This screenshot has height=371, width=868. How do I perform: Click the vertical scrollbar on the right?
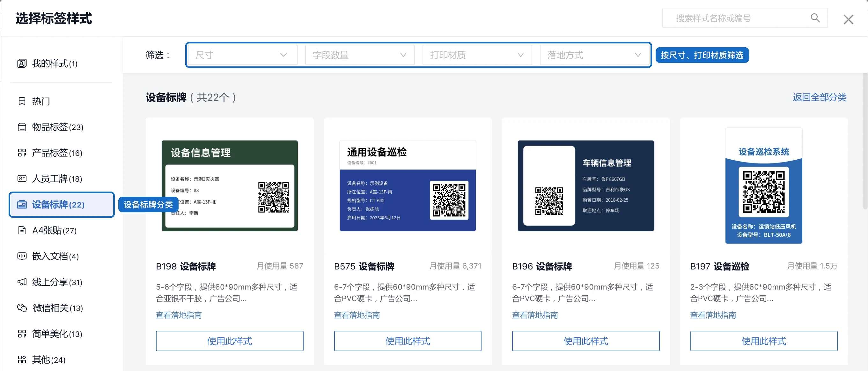(x=865, y=142)
